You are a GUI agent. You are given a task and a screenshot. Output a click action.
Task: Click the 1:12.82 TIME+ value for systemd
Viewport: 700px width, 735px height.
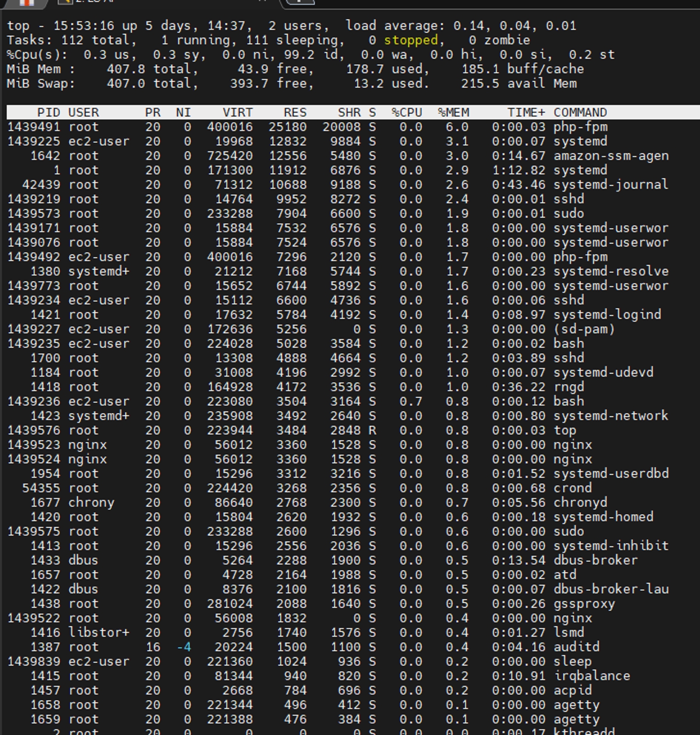point(519,170)
